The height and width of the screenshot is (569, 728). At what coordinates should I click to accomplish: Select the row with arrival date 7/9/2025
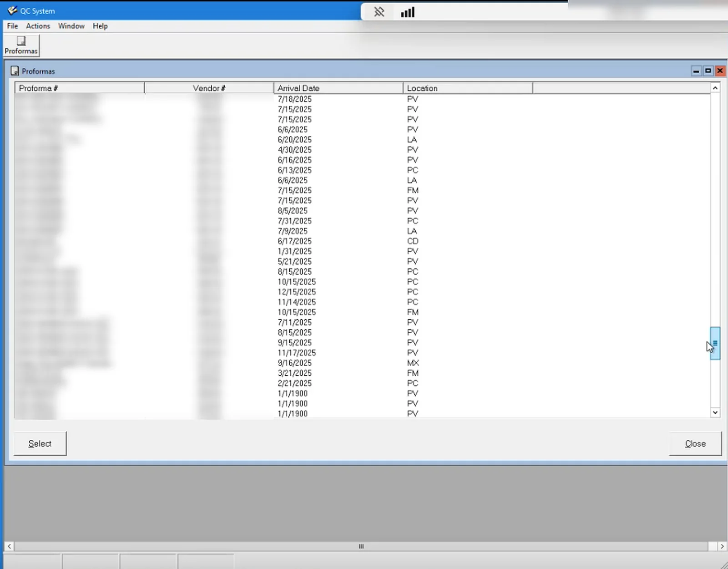362,231
